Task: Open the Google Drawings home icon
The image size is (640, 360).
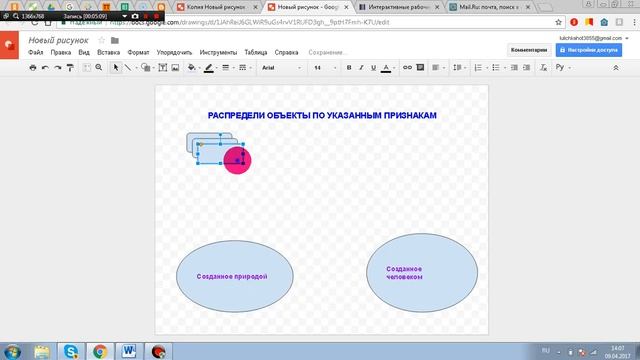Action: 9,45
